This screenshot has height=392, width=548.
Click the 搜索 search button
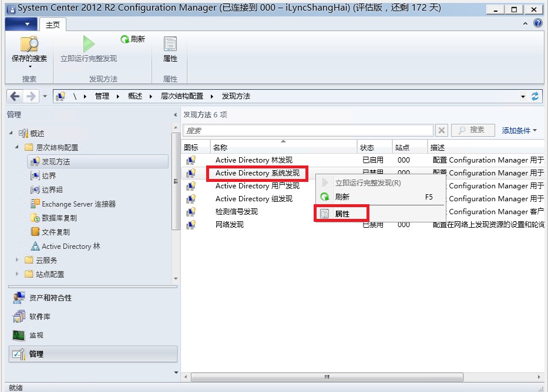pyautogui.click(x=473, y=130)
